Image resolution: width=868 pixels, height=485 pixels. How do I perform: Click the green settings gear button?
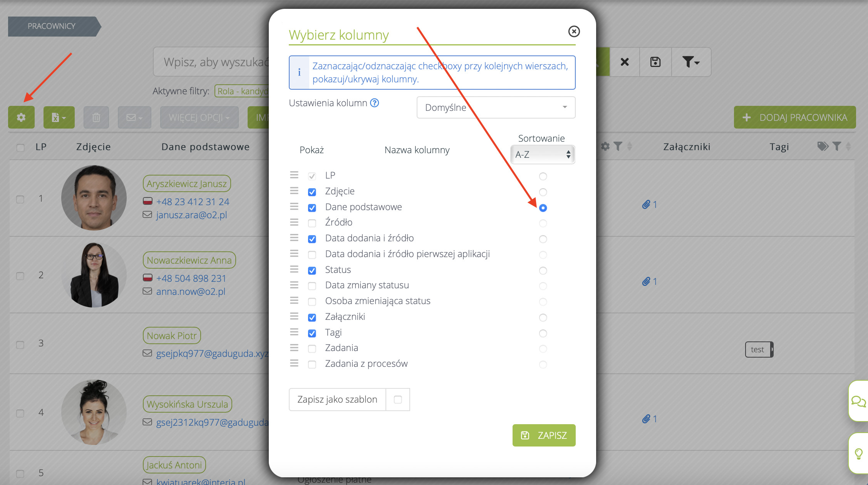click(21, 117)
